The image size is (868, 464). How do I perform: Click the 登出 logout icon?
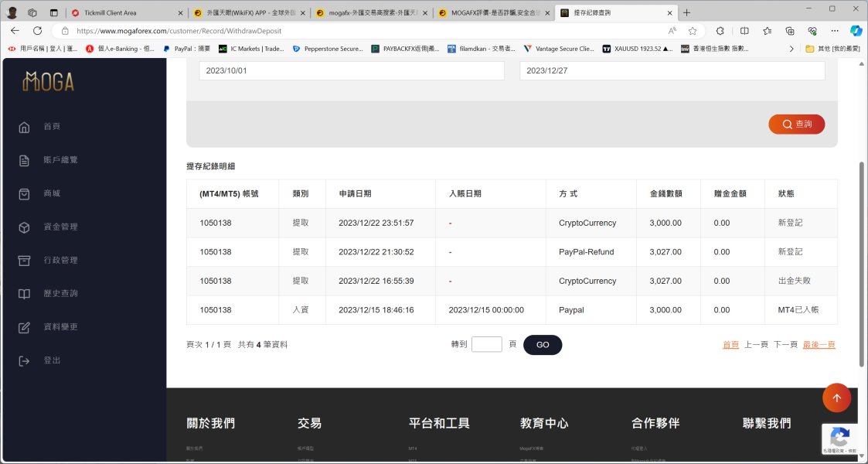pyautogui.click(x=24, y=361)
